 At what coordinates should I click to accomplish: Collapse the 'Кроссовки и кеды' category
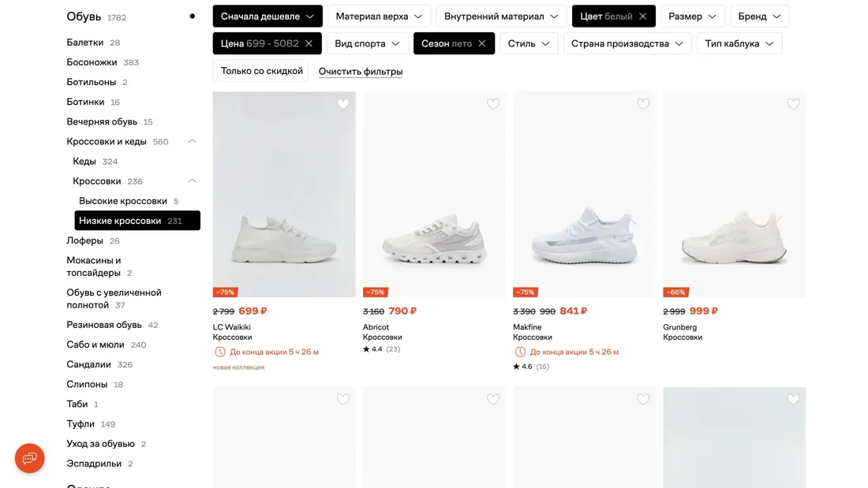pyautogui.click(x=192, y=141)
